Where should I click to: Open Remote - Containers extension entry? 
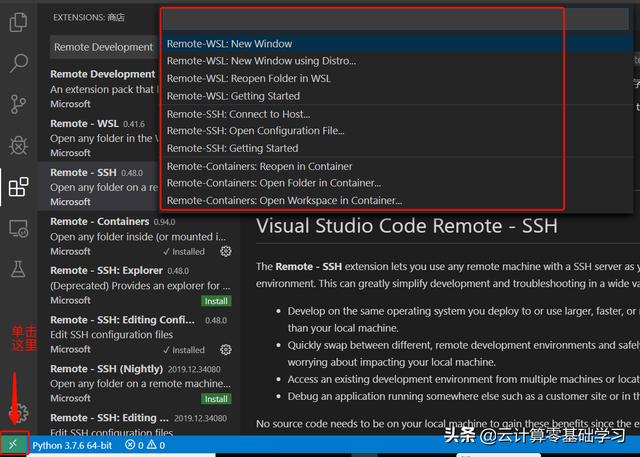pyautogui.click(x=138, y=236)
